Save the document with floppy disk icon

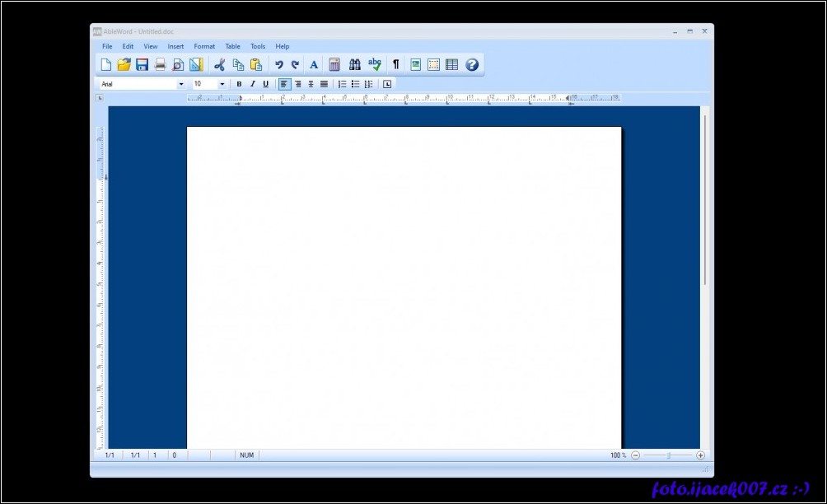click(142, 64)
